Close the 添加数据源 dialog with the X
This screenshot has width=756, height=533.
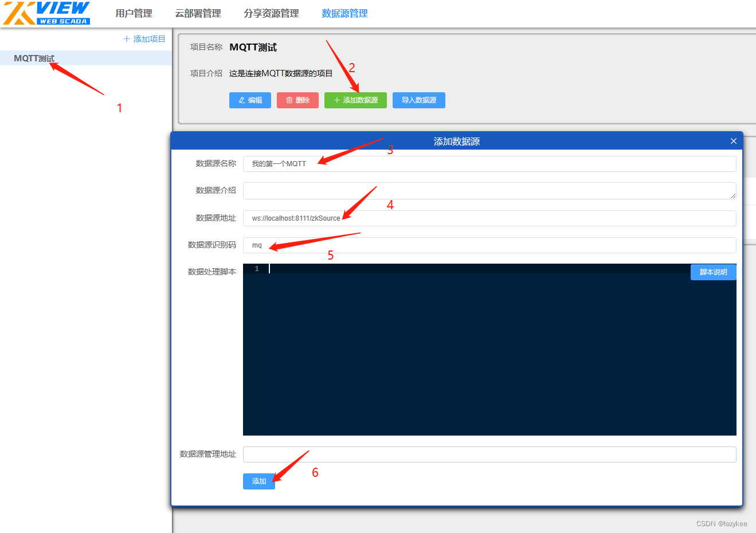[733, 140]
